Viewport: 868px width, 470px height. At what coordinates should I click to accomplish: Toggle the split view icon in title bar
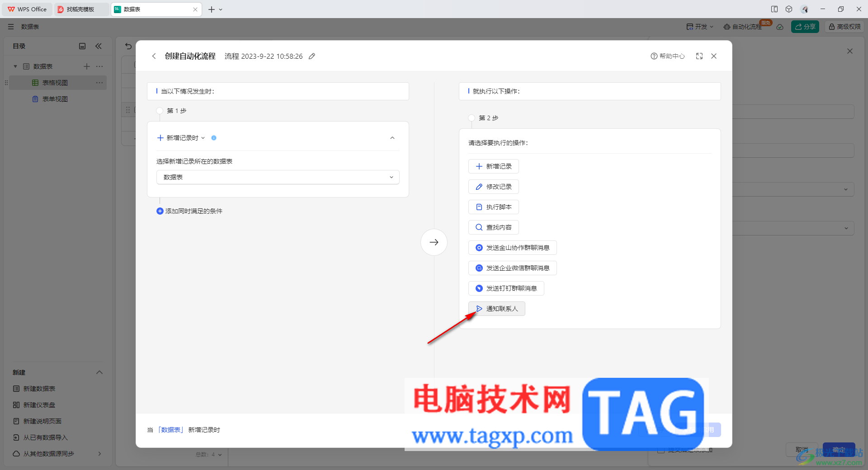[774, 9]
